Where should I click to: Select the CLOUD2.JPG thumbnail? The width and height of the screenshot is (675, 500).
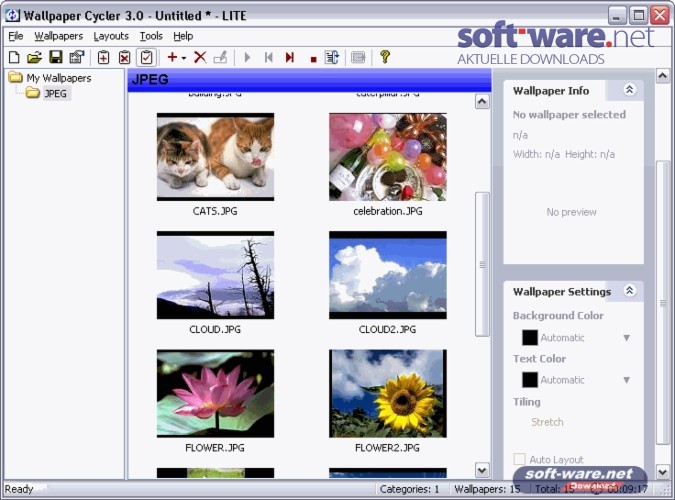(x=387, y=275)
